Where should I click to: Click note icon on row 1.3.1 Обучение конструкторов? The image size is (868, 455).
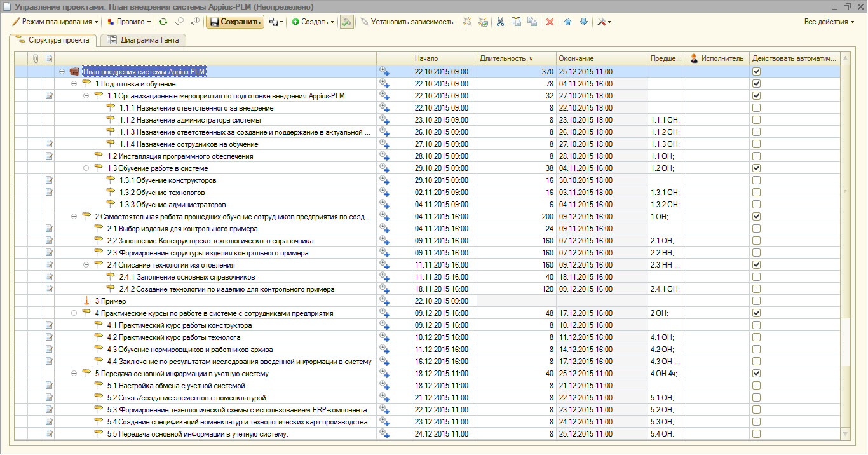click(x=48, y=180)
